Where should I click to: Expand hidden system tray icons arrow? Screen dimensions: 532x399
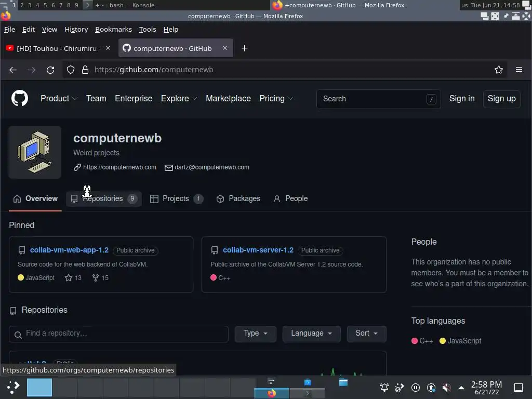[x=461, y=388]
